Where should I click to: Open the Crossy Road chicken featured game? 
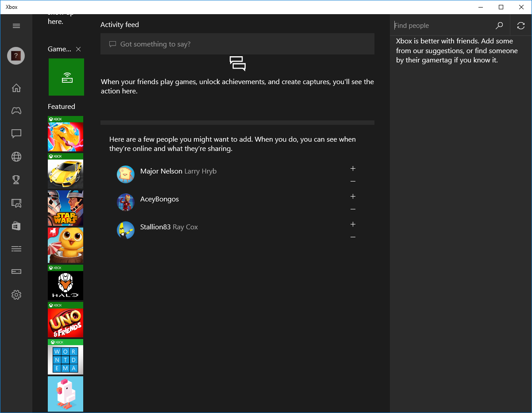coord(66,394)
